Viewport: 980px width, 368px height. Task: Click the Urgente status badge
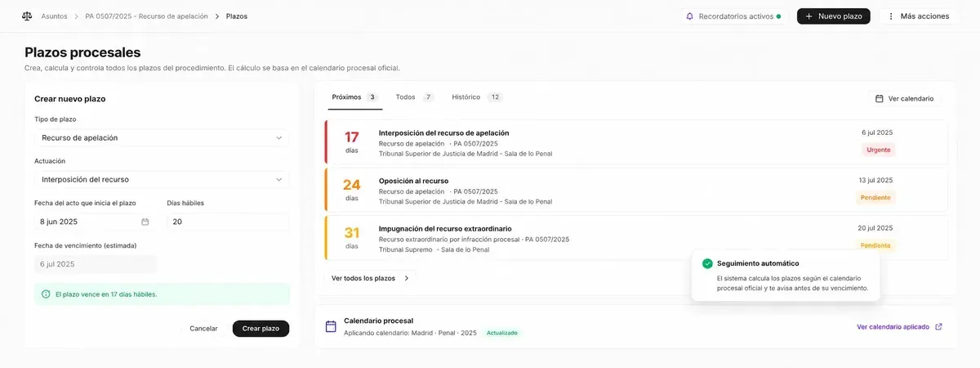click(879, 150)
